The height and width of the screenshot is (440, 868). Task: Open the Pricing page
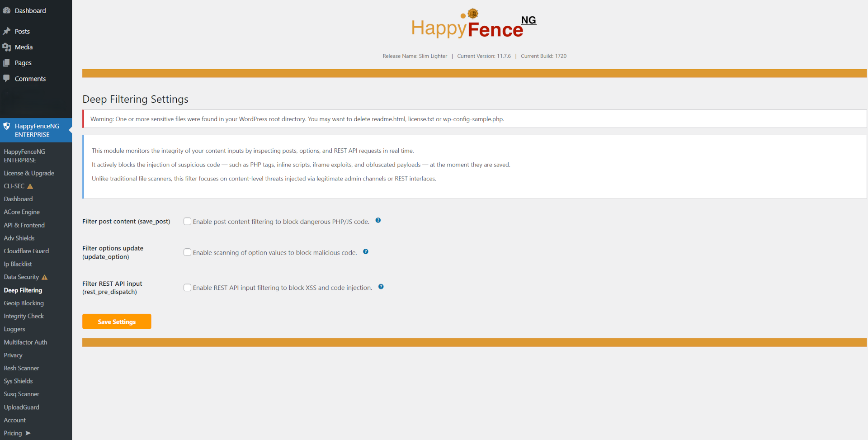pos(13,433)
